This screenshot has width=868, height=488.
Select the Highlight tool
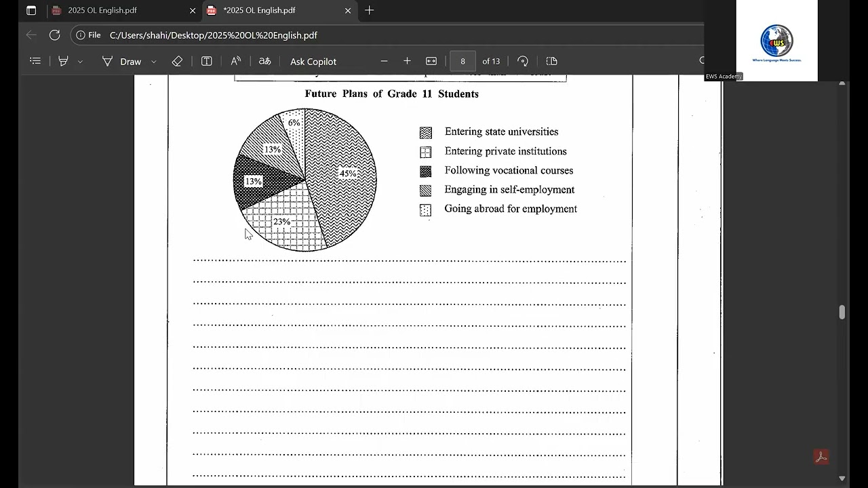click(63, 61)
